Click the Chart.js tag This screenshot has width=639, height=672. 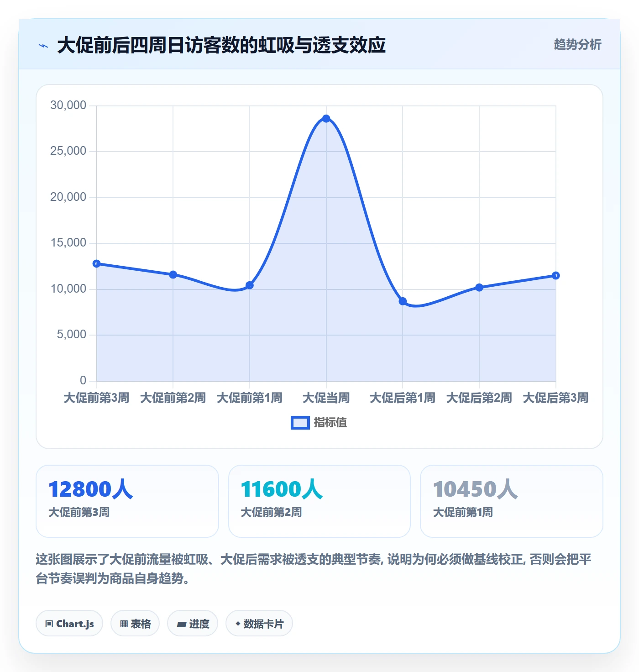[69, 623]
